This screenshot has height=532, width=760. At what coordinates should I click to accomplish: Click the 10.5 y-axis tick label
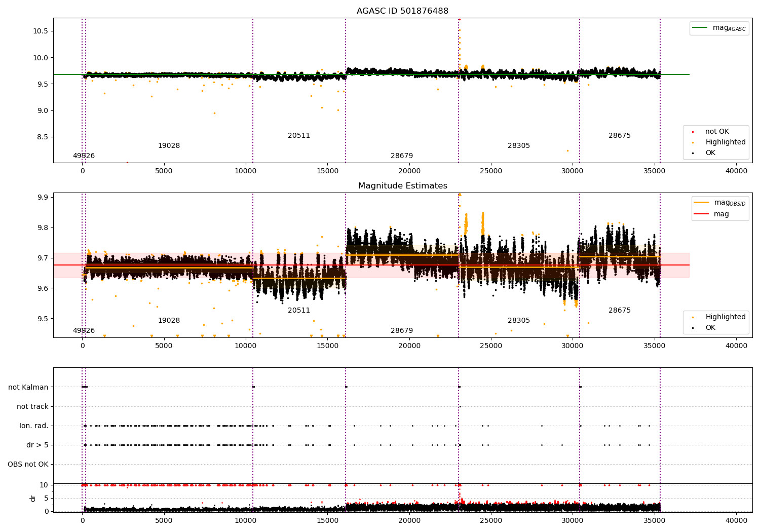tap(41, 31)
